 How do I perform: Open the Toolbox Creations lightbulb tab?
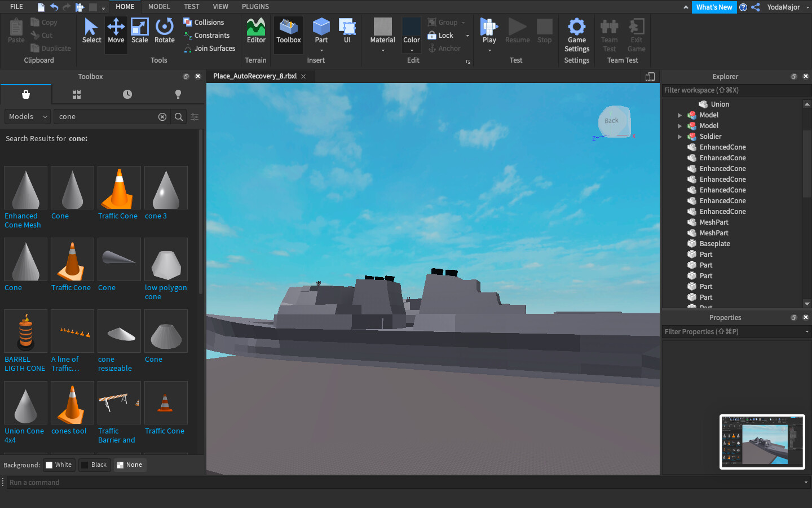[x=178, y=94]
